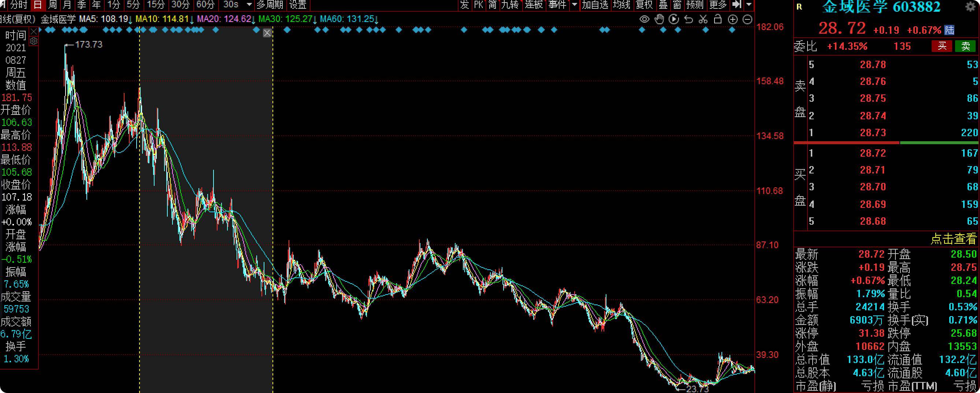This screenshot has width=980, height=393.
Task: Click the 叠 overlay button
Action: [663, 5]
